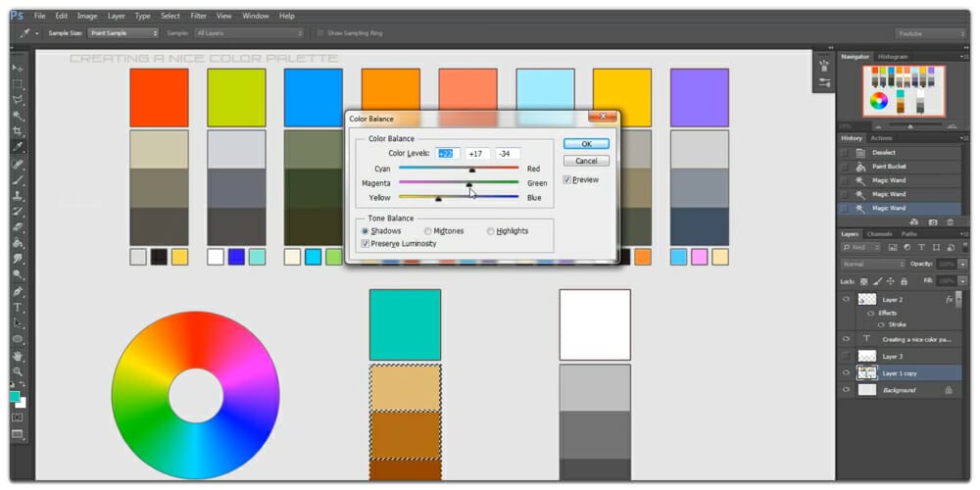
Task: Click the Yellow-Blue slider handle
Action: [438, 199]
